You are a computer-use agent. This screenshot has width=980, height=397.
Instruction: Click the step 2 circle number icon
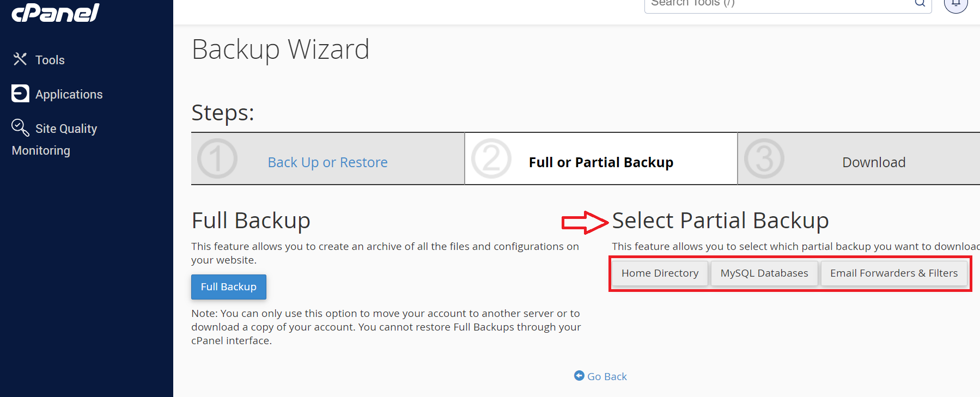click(491, 158)
